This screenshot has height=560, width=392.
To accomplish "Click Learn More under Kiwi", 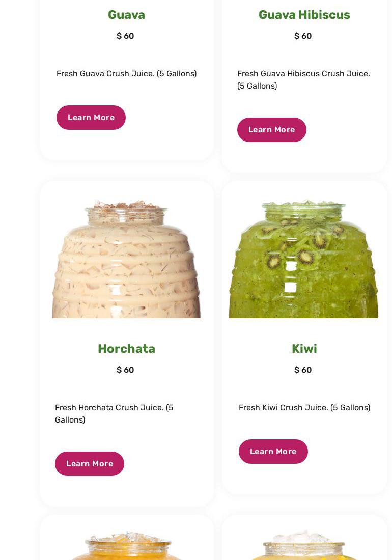I will 273,452.
